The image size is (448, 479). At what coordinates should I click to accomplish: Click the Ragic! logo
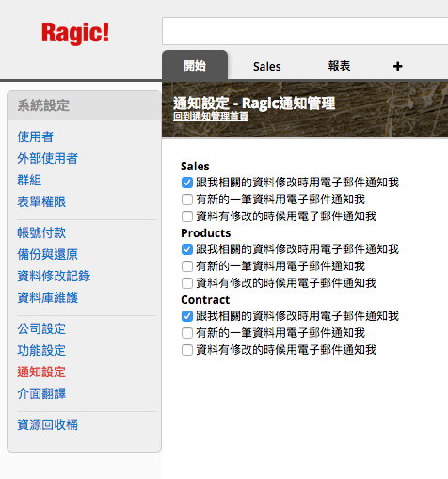click(x=75, y=33)
